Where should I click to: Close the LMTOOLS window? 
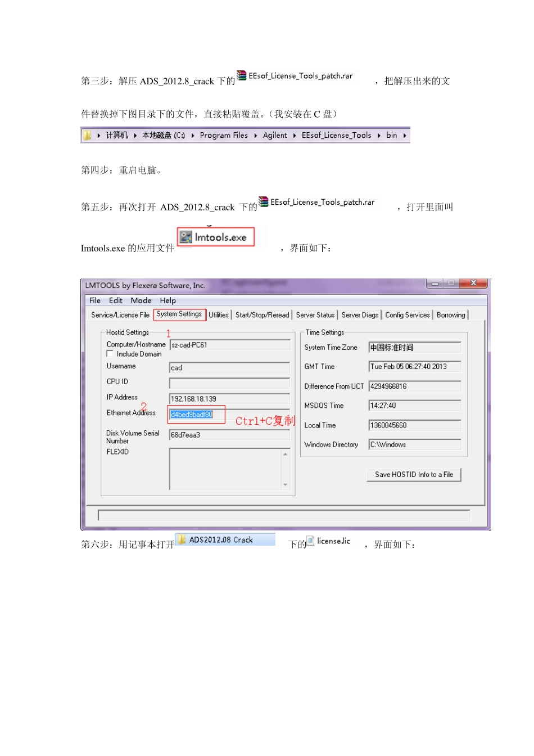[x=473, y=283]
